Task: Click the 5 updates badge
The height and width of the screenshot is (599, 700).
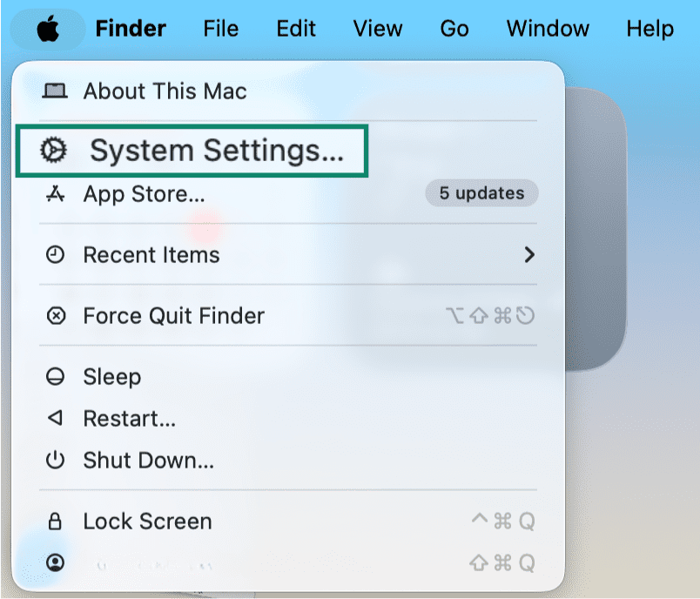Action: click(x=481, y=193)
